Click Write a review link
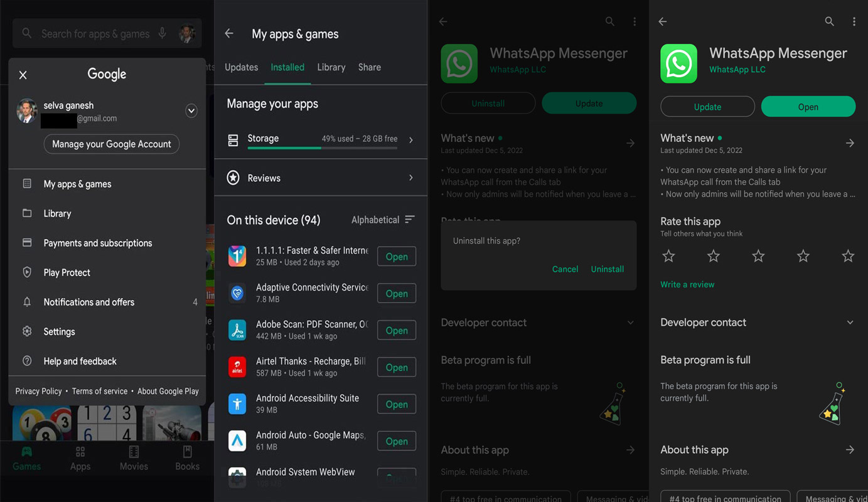 tap(687, 284)
